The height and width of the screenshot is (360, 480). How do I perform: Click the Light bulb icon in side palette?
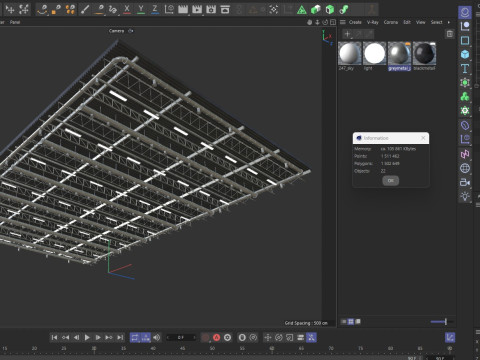point(465,196)
